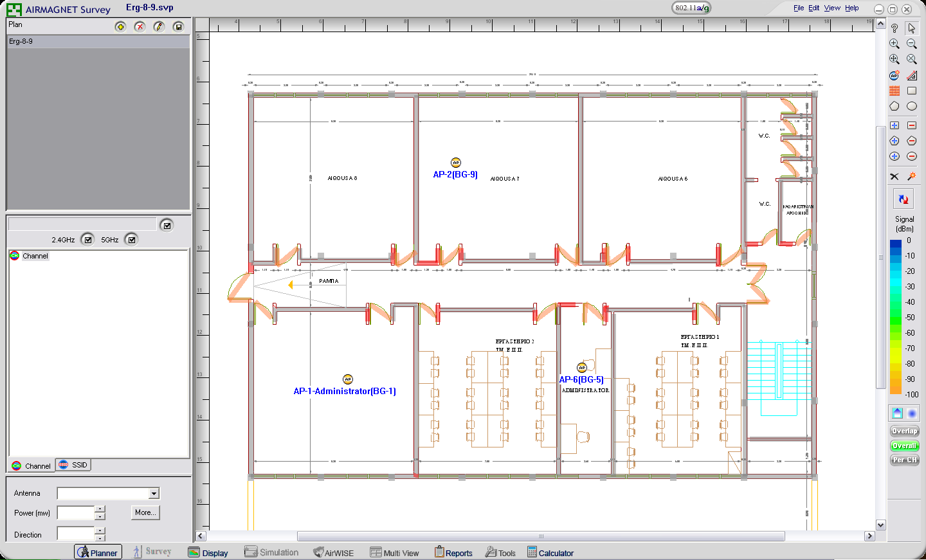926x560 pixels.
Task: Click the zoom in magnifier icon
Action: click(x=894, y=44)
